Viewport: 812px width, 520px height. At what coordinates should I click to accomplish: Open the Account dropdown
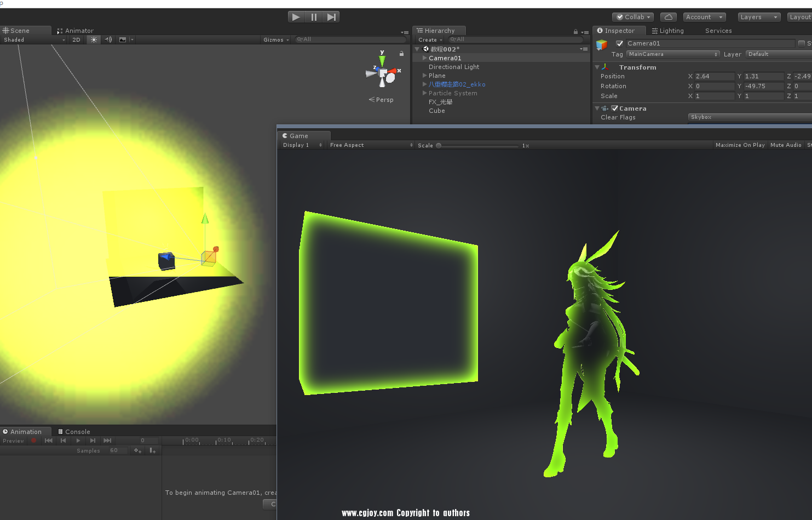[705, 17]
